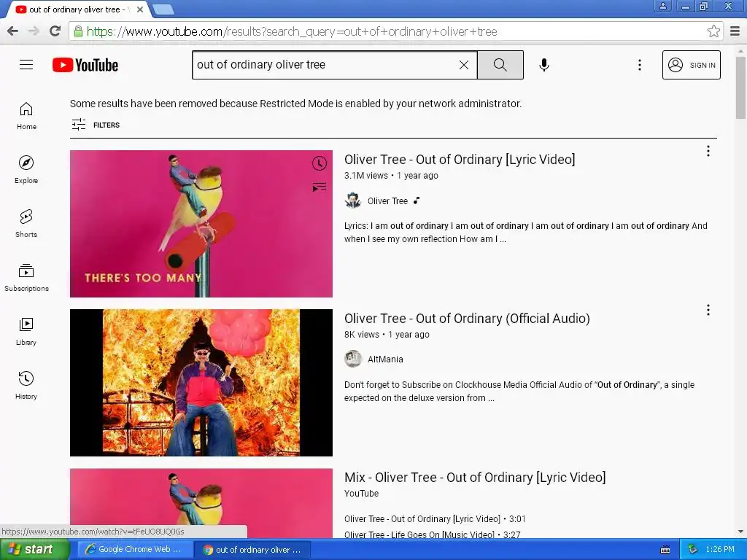Switch to Google Chrome Web taskbar item
Image resolution: width=747 pixels, height=560 pixels.
[135, 550]
